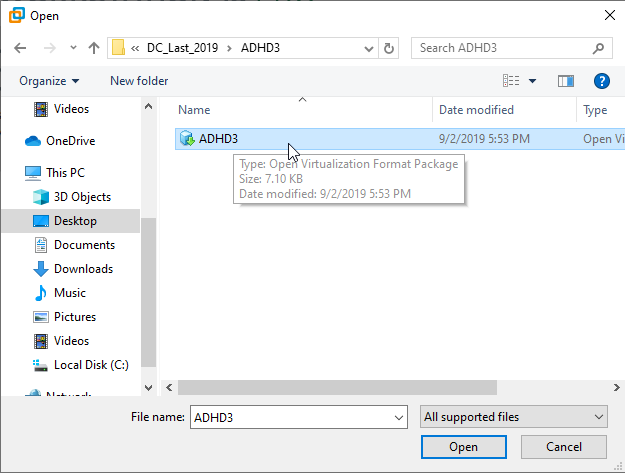Click the change view layout icon
The image size is (625, 473).
pos(511,81)
